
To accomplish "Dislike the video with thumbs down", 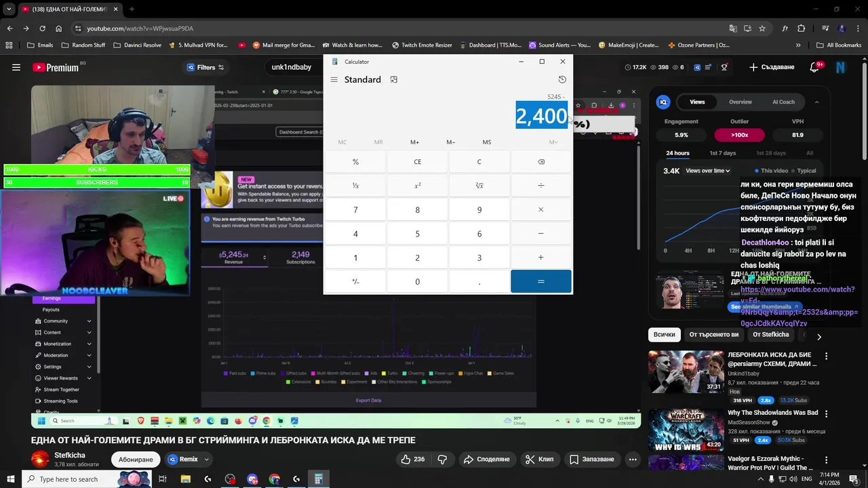I will [442, 459].
